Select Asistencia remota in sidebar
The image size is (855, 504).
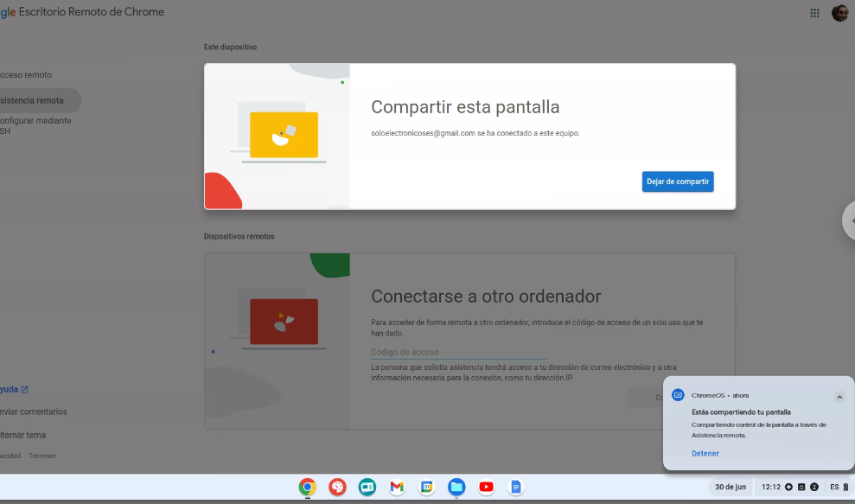[32, 100]
